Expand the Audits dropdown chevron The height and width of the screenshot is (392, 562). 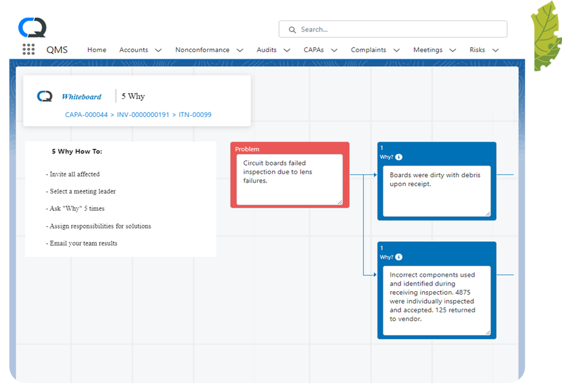click(x=286, y=50)
